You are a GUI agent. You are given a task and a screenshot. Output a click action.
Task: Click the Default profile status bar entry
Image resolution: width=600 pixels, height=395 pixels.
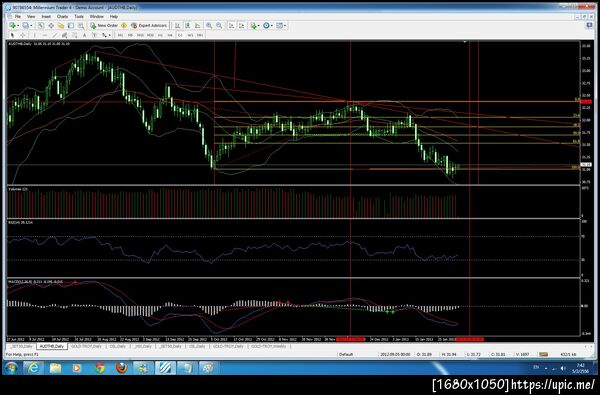coord(346,354)
